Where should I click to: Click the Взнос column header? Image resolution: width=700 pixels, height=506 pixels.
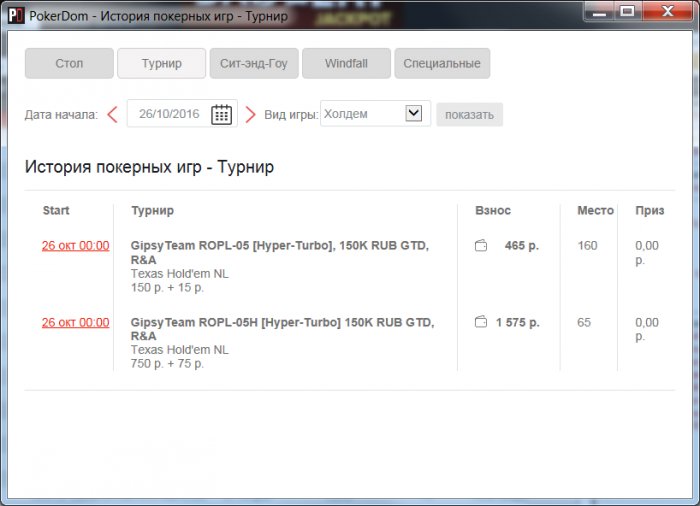tap(493, 210)
